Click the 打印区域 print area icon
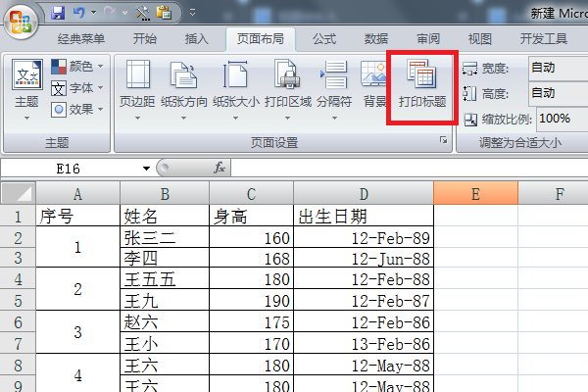The width and height of the screenshot is (588, 392). tap(288, 84)
